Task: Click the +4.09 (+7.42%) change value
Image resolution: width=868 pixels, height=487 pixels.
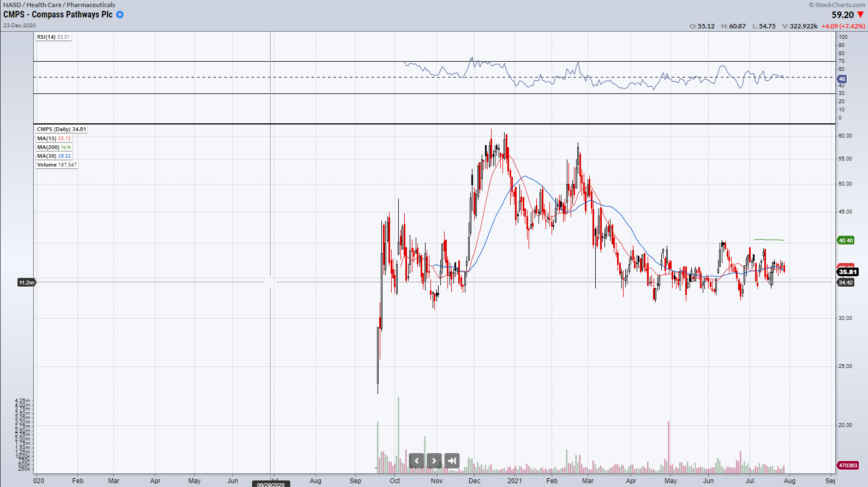Action: click(843, 26)
